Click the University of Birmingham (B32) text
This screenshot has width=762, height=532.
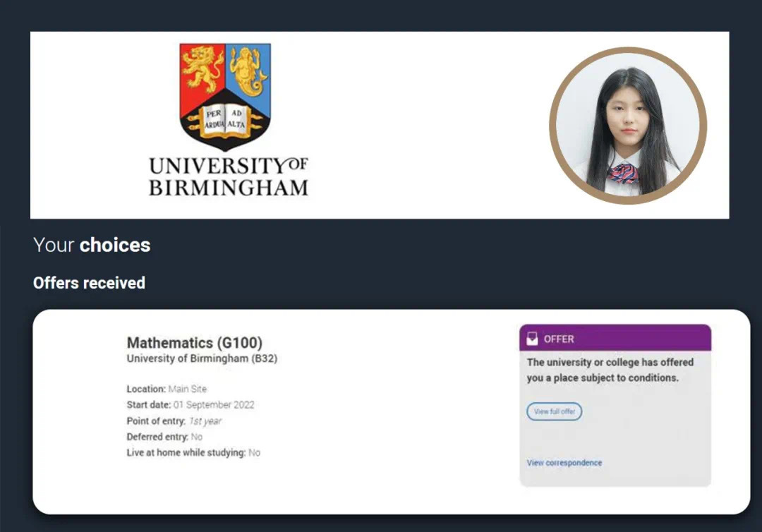(202, 358)
